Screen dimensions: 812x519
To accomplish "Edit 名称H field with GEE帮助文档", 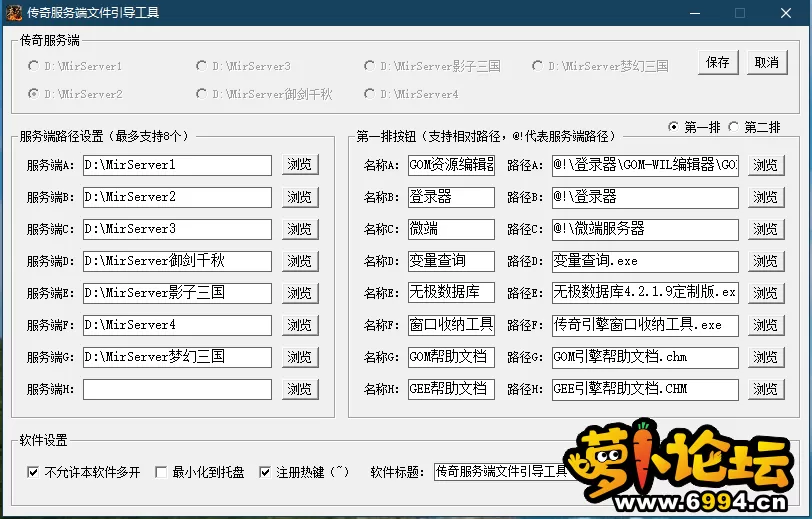I will (451, 390).
